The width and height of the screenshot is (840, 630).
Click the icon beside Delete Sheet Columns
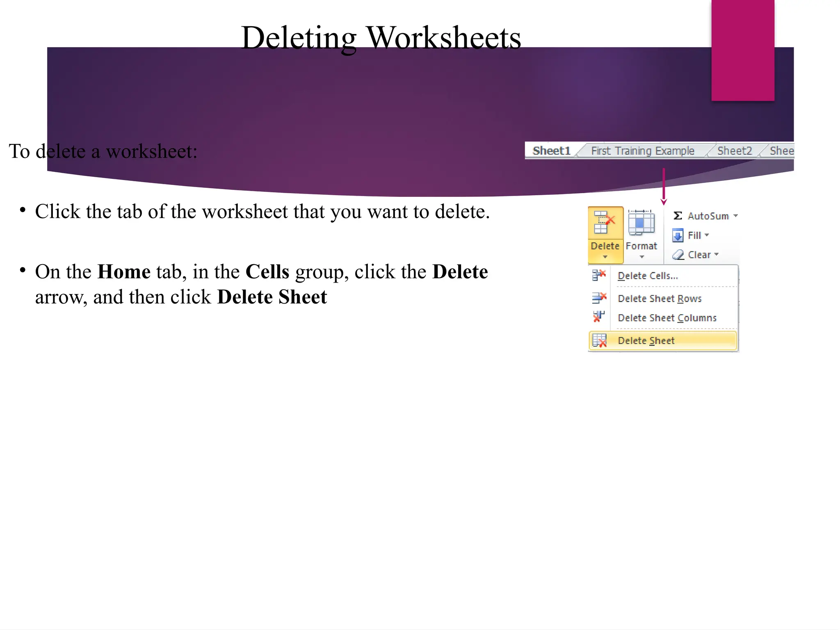pos(599,317)
